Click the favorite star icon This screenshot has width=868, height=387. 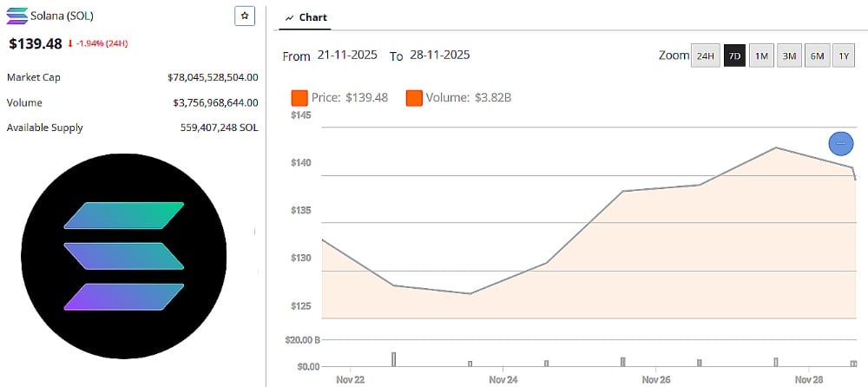(245, 16)
